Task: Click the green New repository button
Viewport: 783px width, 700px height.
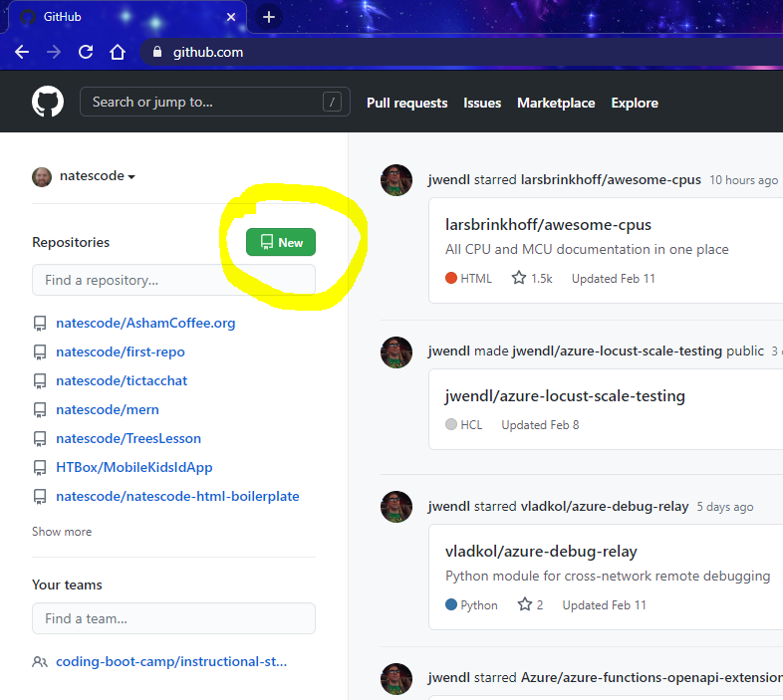Action: point(281,242)
